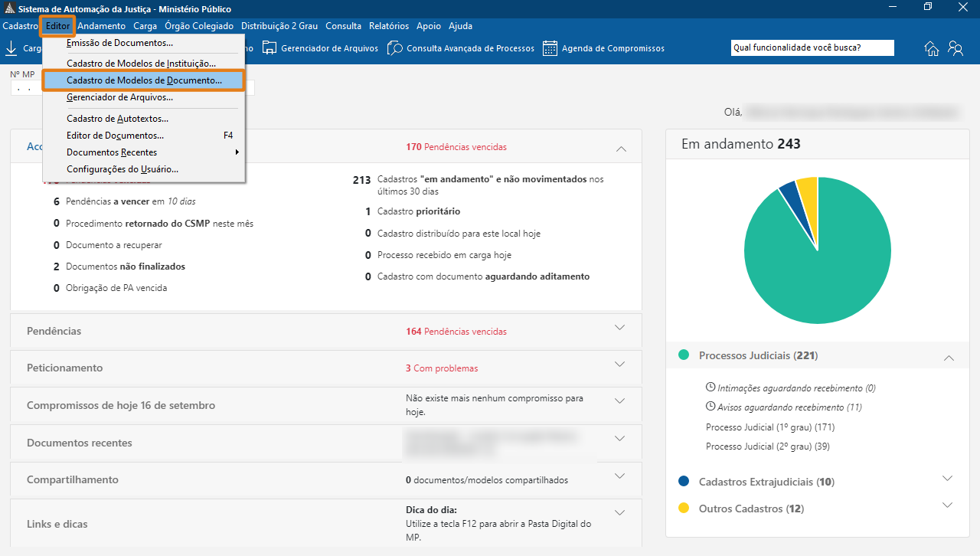Open 'Intimações aguardando recebimento (0)'
The height and width of the screenshot is (556, 980).
(x=791, y=388)
